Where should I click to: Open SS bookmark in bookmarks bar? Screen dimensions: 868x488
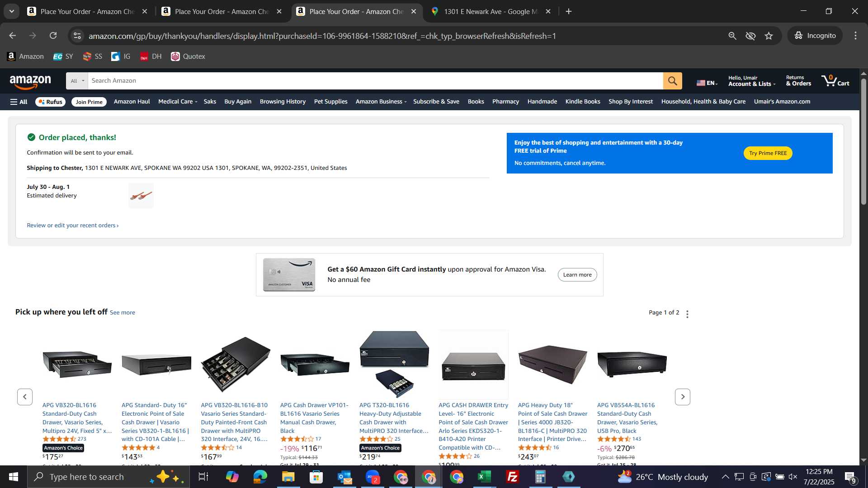coord(93,56)
